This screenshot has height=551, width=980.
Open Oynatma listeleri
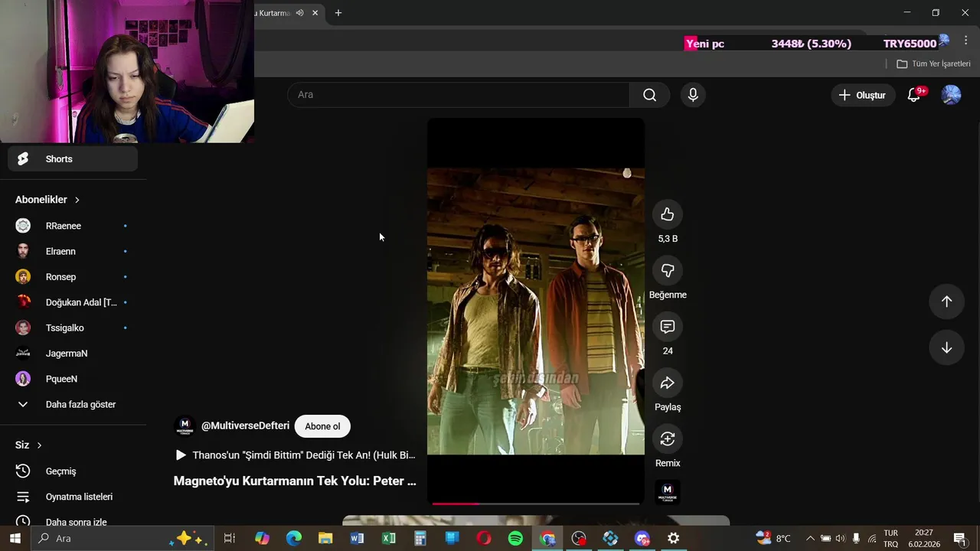tap(73, 497)
